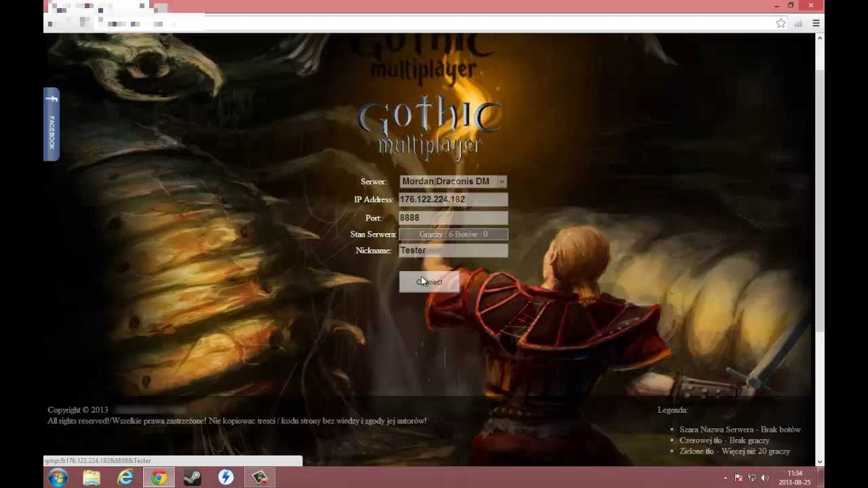
Task: Bookmark this page with the star icon
Action: 781,23
